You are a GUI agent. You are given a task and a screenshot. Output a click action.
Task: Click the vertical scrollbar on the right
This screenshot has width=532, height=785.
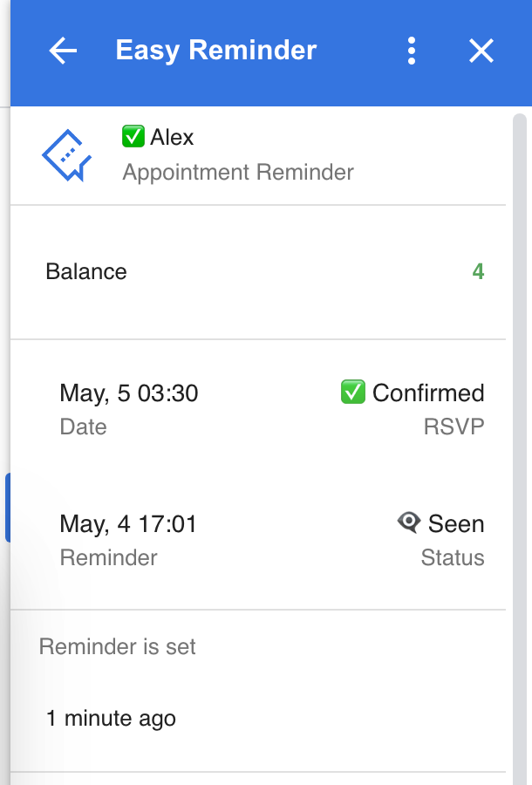click(519, 436)
